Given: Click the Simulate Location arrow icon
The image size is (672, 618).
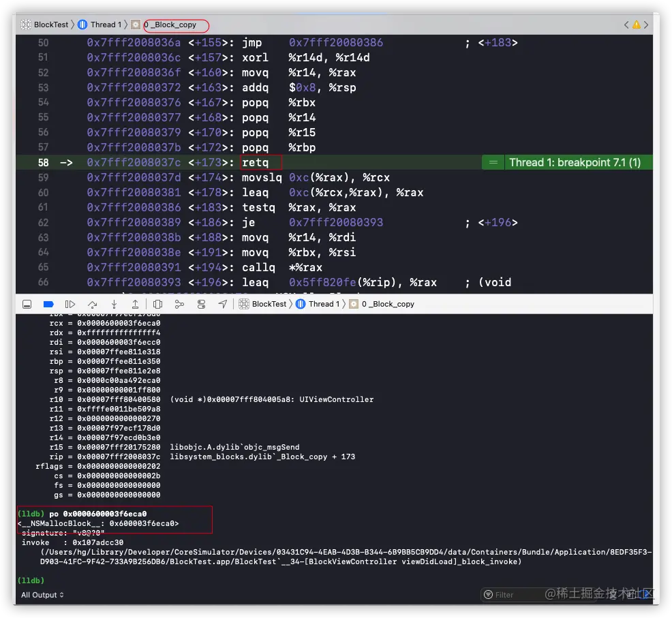Looking at the screenshot, I should pyautogui.click(x=222, y=305).
